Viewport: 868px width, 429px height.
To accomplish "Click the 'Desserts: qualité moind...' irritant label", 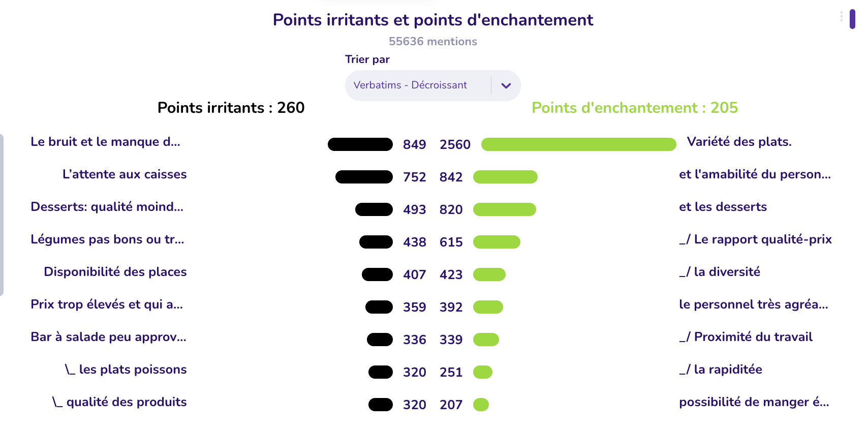I will tap(107, 207).
